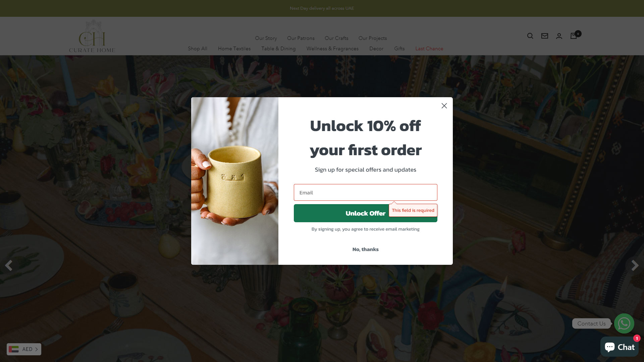This screenshot has width=644, height=362.
Task: Open the Home Textiles menu
Action: click(x=234, y=49)
